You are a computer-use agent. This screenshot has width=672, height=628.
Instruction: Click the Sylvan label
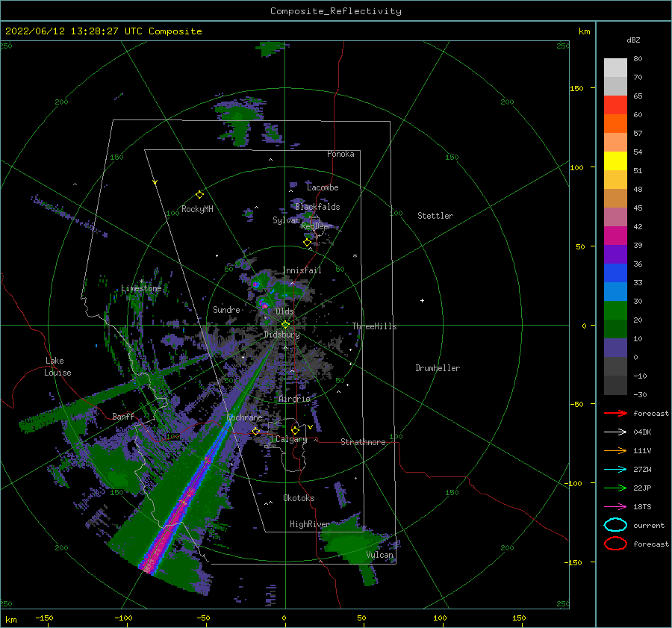point(286,220)
